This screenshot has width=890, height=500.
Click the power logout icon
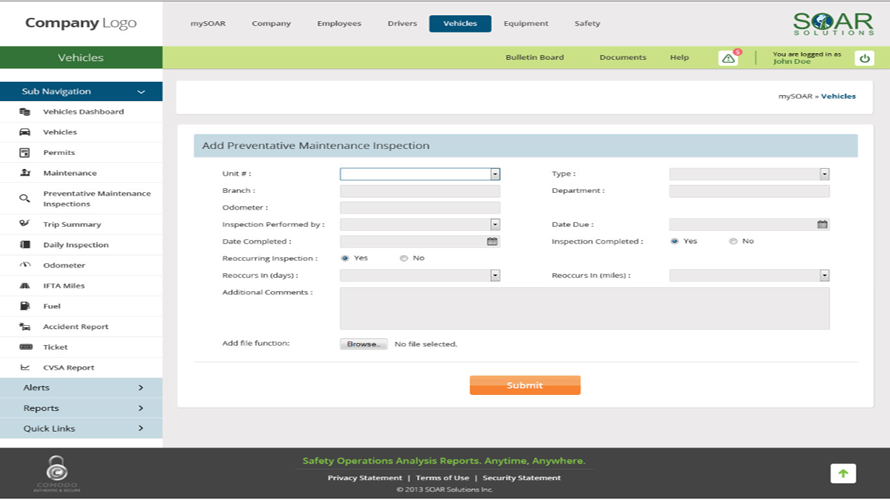tap(865, 58)
